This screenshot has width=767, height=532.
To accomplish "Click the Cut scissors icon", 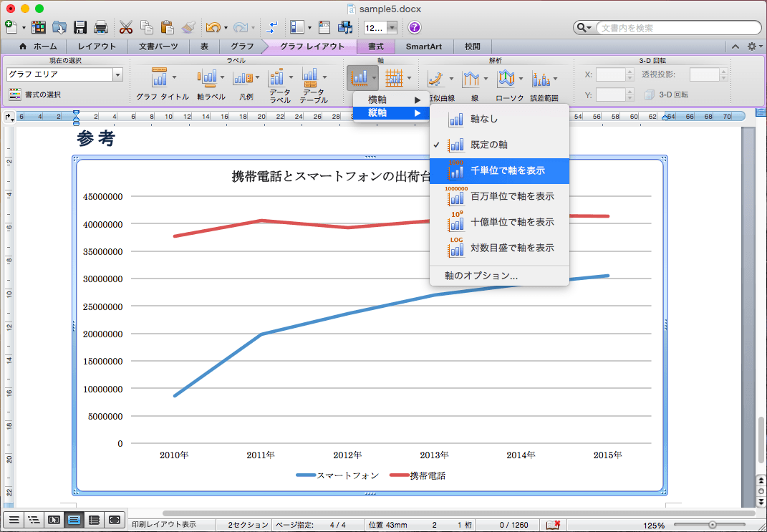I will (126, 27).
